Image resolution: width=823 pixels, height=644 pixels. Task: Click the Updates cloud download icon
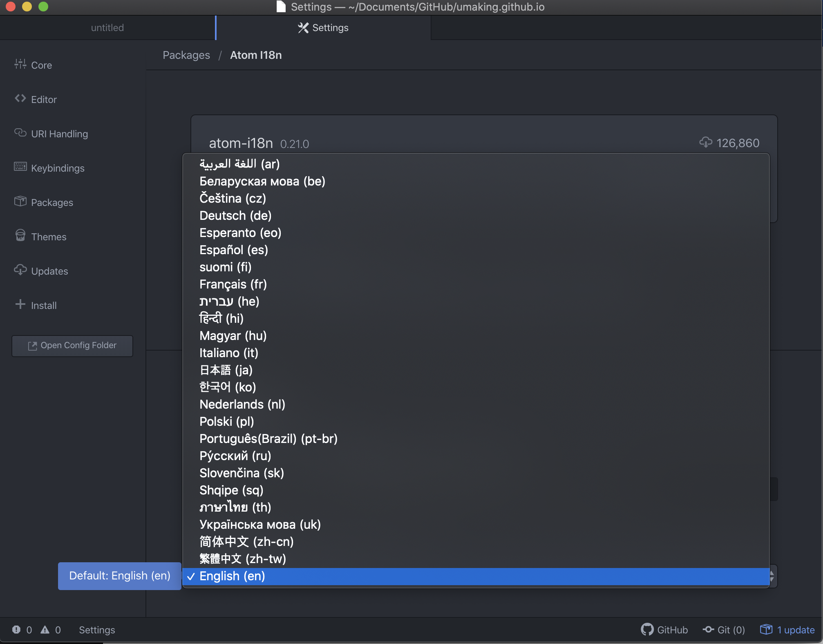click(x=20, y=270)
